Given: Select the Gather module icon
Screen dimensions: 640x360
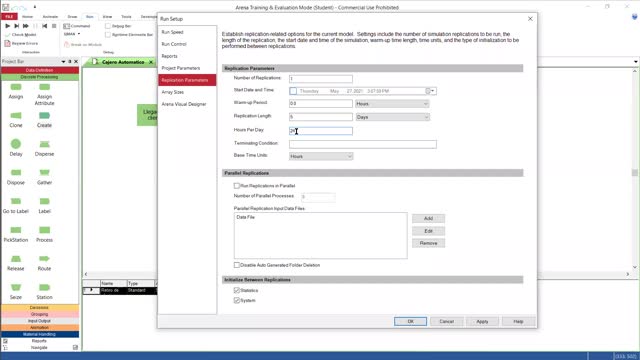Looking at the screenshot, I should (x=44, y=173).
